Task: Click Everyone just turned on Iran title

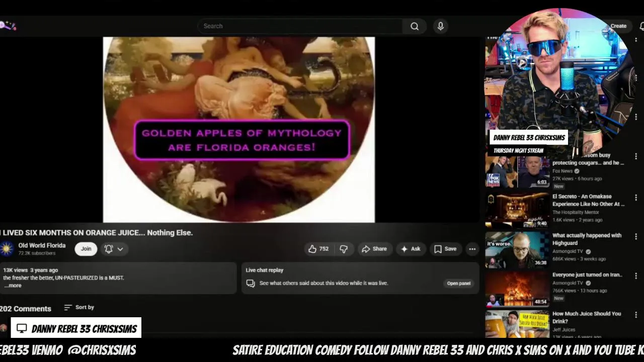Action: (587, 275)
